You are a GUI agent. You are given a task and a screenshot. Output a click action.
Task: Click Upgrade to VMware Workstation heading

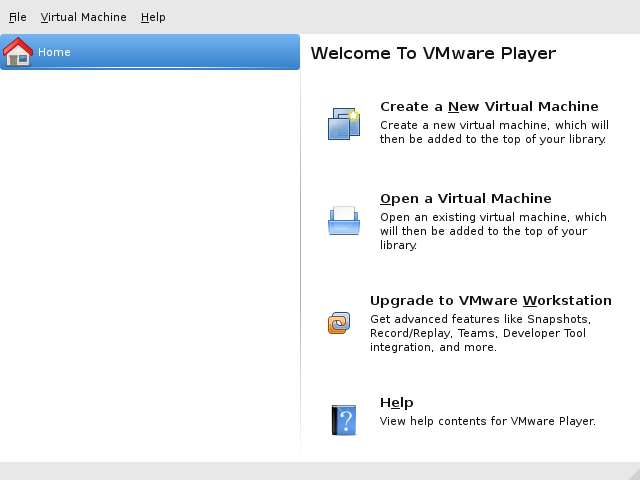click(x=491, y=301)
